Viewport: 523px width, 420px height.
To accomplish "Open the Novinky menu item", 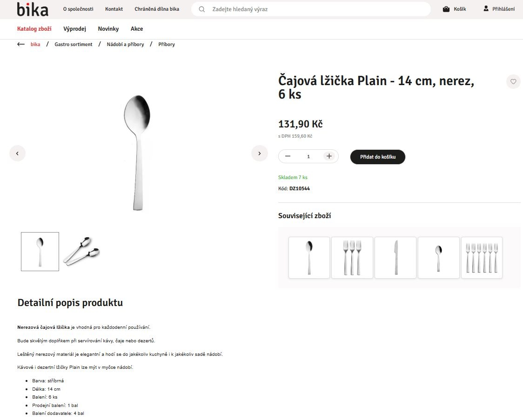I will coord(108,29).
